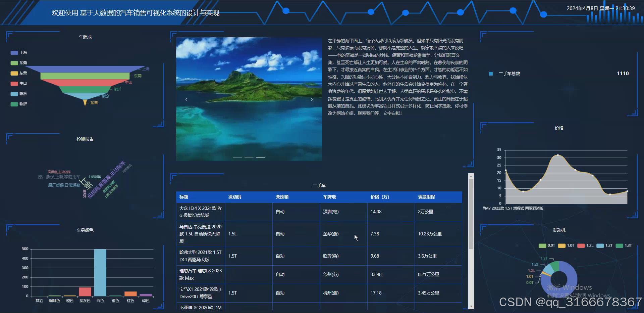
Task: Click the red 深灰色 bar in the chart
Action: pos(85,292)
